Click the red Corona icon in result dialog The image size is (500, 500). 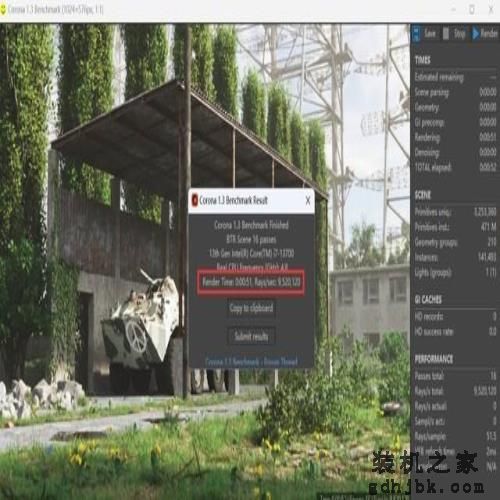click(x=194, y=200)
